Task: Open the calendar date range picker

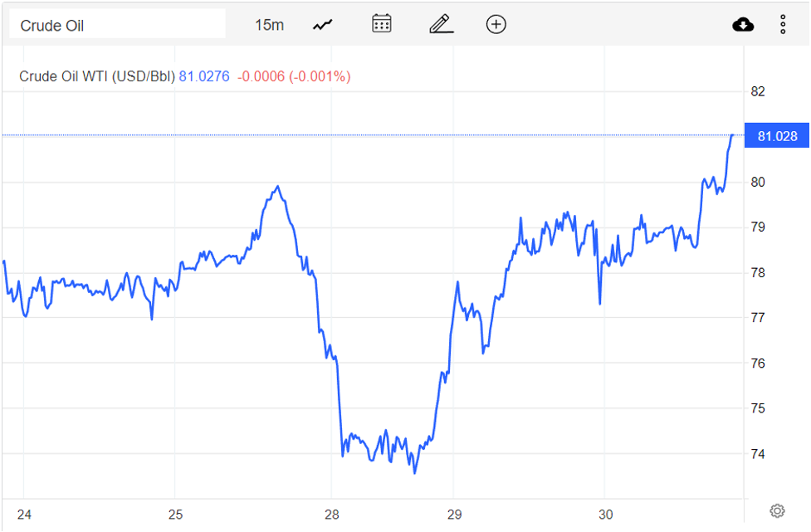Action: tap(382, 24)
